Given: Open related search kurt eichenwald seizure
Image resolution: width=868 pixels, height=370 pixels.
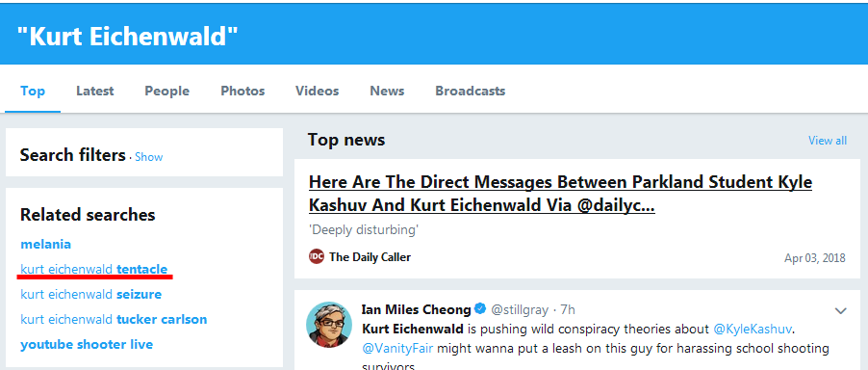Looking at the screenshot, I should coord(90,294).
